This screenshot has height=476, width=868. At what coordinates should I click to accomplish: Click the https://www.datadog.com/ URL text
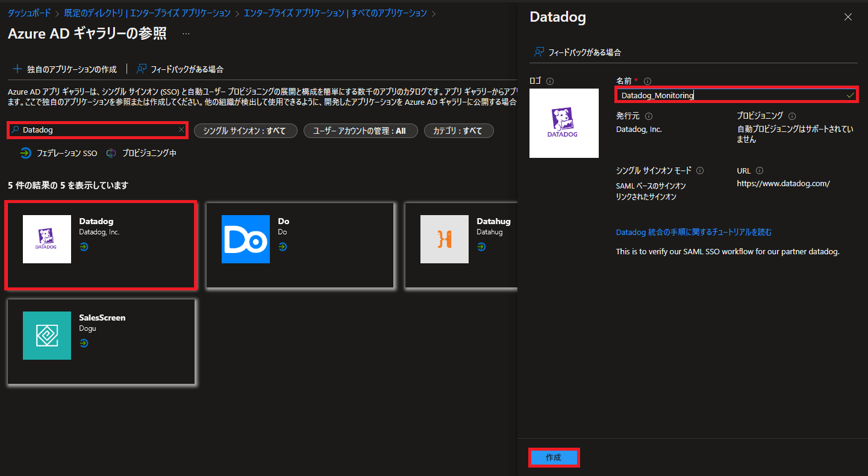[x=783, y=184]
